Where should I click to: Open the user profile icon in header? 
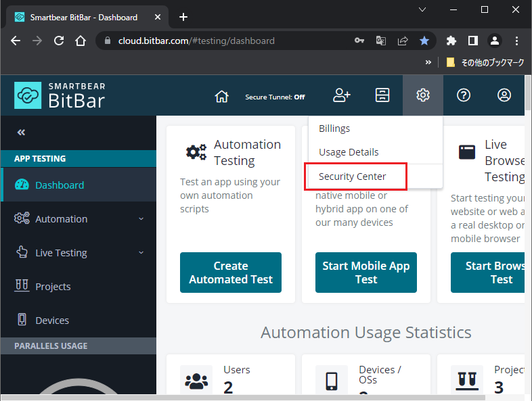504,95
